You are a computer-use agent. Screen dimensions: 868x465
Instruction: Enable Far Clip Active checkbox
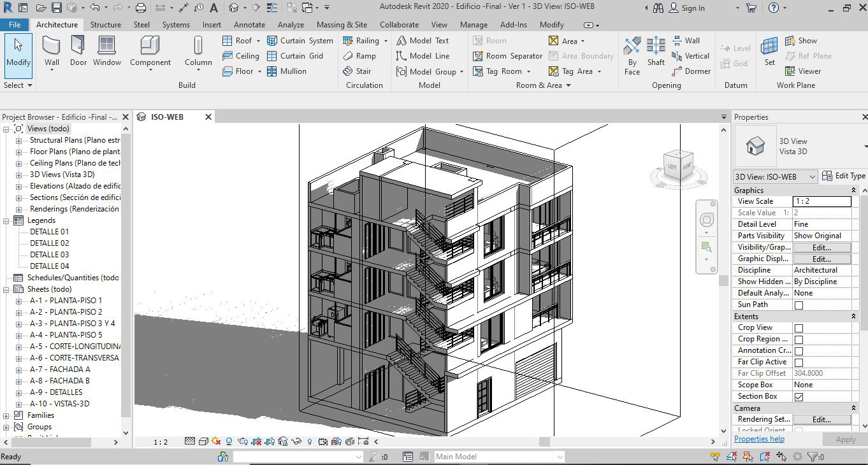coord(799,362)
